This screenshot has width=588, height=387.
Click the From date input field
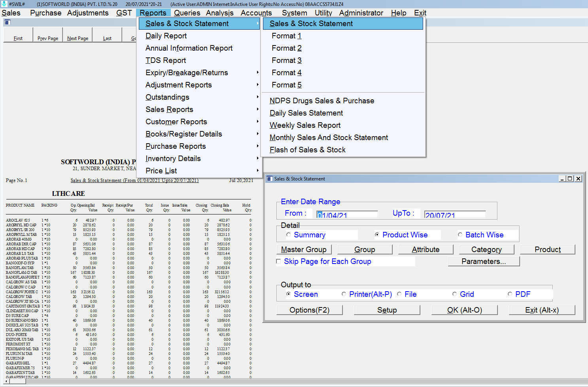(347, 214)
